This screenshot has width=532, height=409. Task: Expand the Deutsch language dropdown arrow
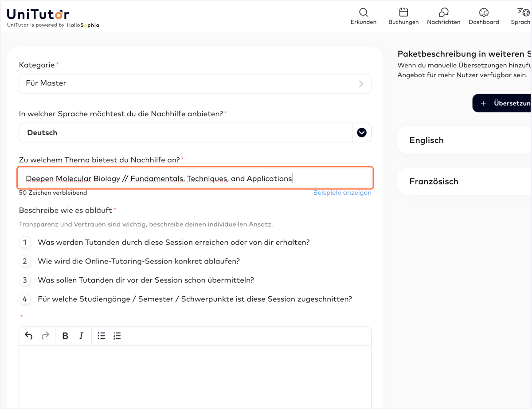tap(362, 133)
